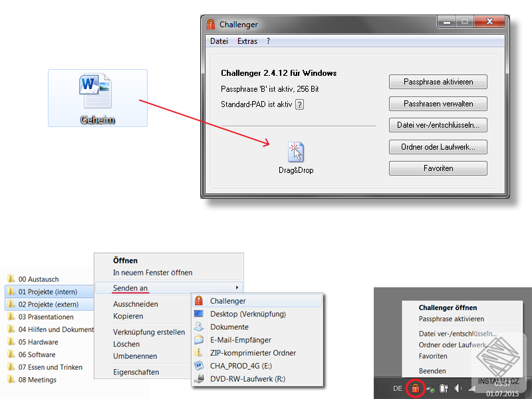532x399 pixels.
Task: Select the 04 Hilfen und Dokument folder
Action: [51, 329]
